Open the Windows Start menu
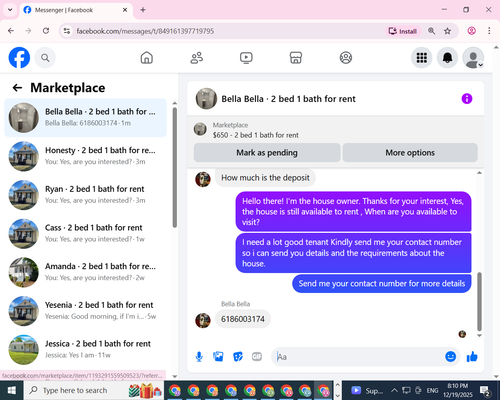 tap(11, 390)
